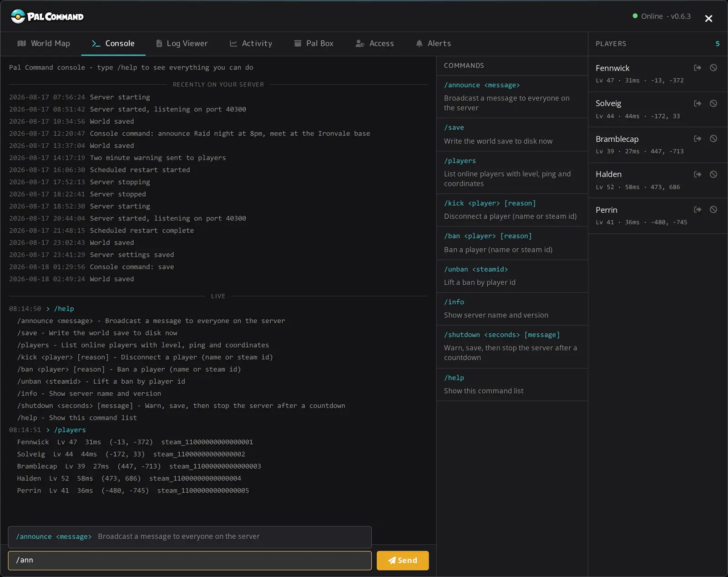Click the Activity chart icon
Screen dimensions: 728x577
pos(233,44)
